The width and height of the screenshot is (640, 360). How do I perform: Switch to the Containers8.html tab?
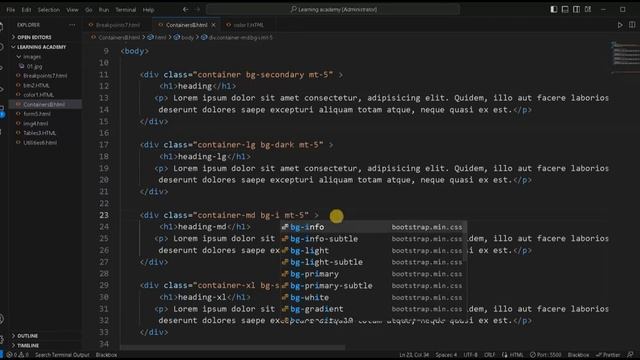[x=186, y=25]
